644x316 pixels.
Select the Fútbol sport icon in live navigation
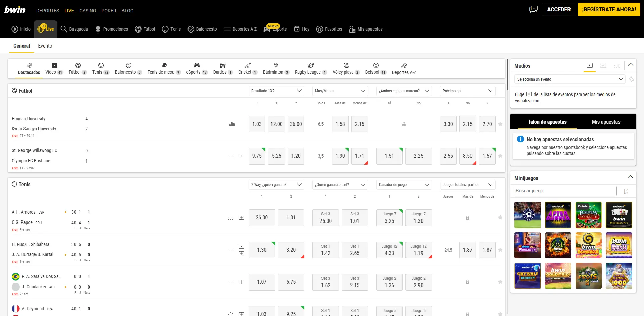[x=138, y=29]
